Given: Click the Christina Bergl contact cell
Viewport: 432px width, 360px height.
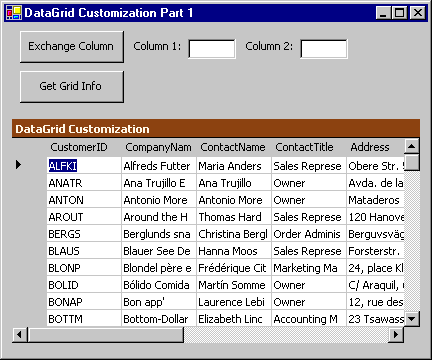Looking at the screenshot, I should point(234,233).
